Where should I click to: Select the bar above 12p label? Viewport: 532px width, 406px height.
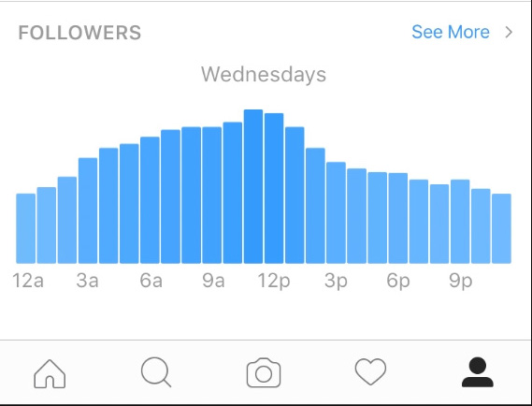274,188
